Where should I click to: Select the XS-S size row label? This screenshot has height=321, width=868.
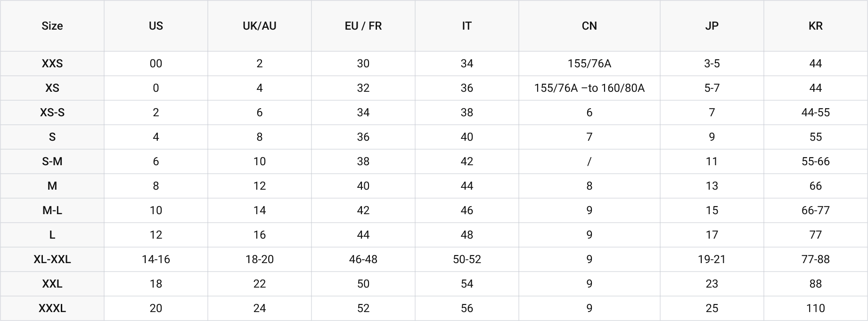click(x=52, y=112)
